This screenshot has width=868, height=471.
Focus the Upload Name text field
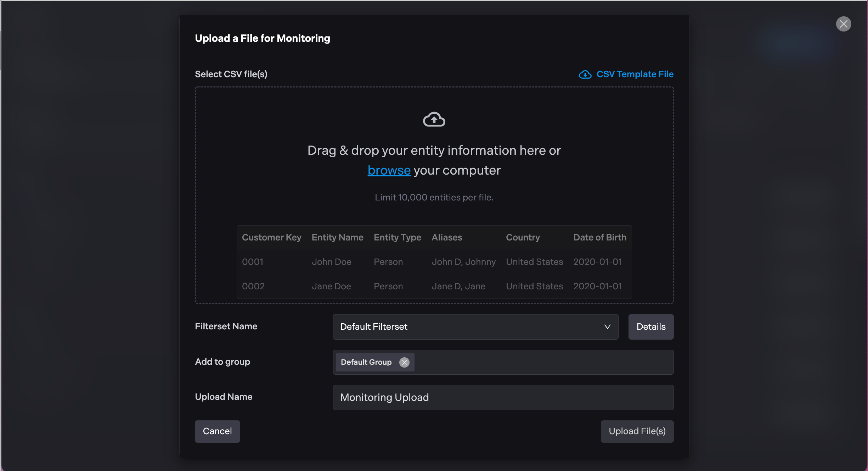(503, 397)
